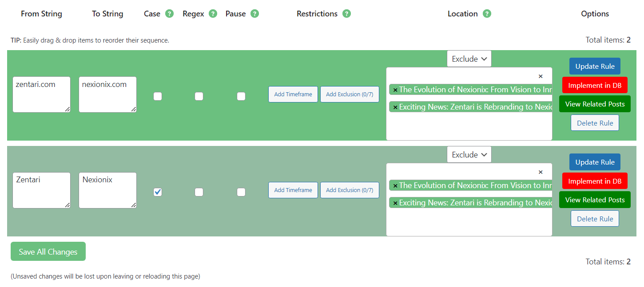
Task: Click Update Rule for zentari.com rule
Action: click(x=595, y=66)
